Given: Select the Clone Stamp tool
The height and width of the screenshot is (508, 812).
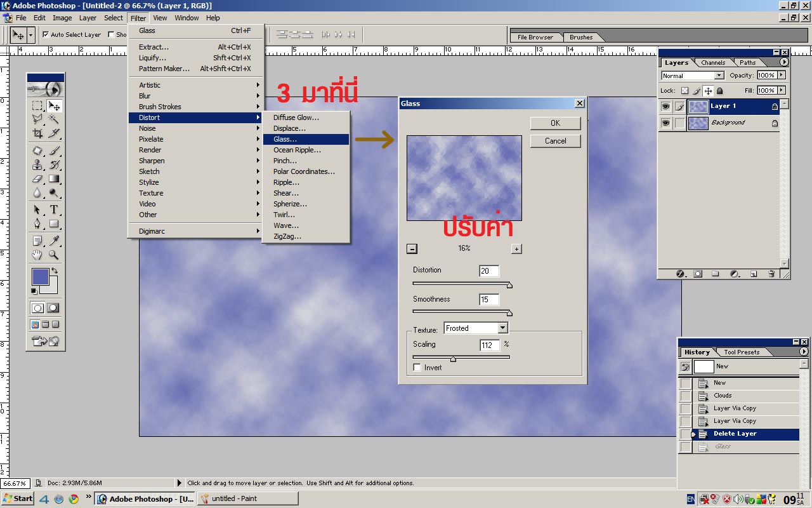Looking at the screenshot, I should click(37, 165).
